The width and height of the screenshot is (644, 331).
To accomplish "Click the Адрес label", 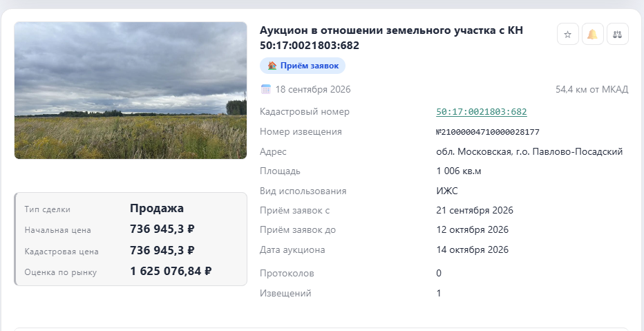I will 273,152.
